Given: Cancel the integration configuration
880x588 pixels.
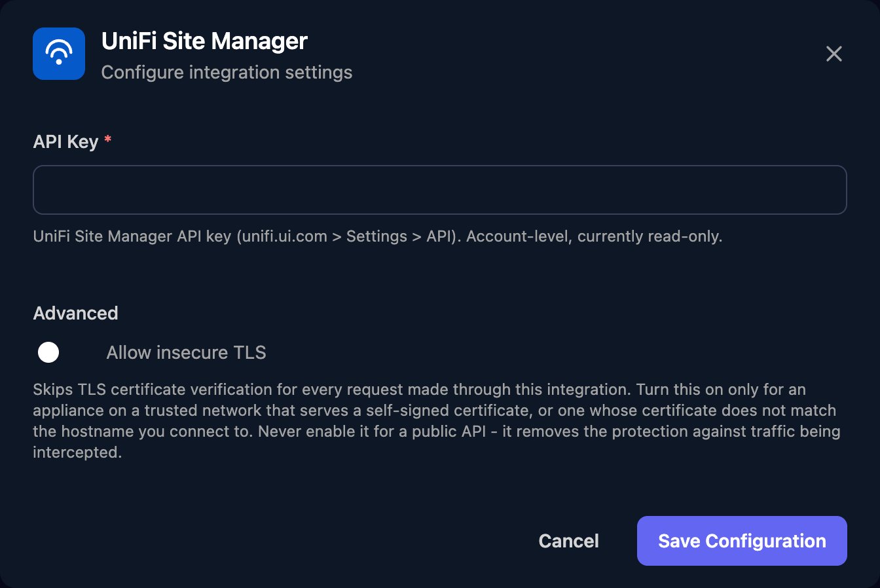Looking at the screenshot, I should 568,541.
